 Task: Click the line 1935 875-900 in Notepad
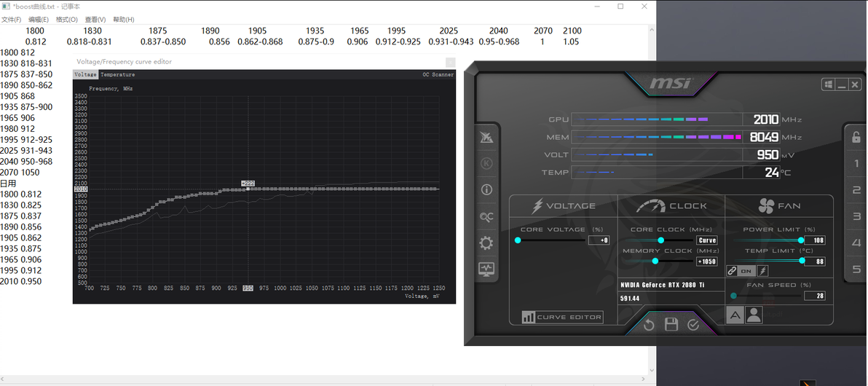pos(26,107)
